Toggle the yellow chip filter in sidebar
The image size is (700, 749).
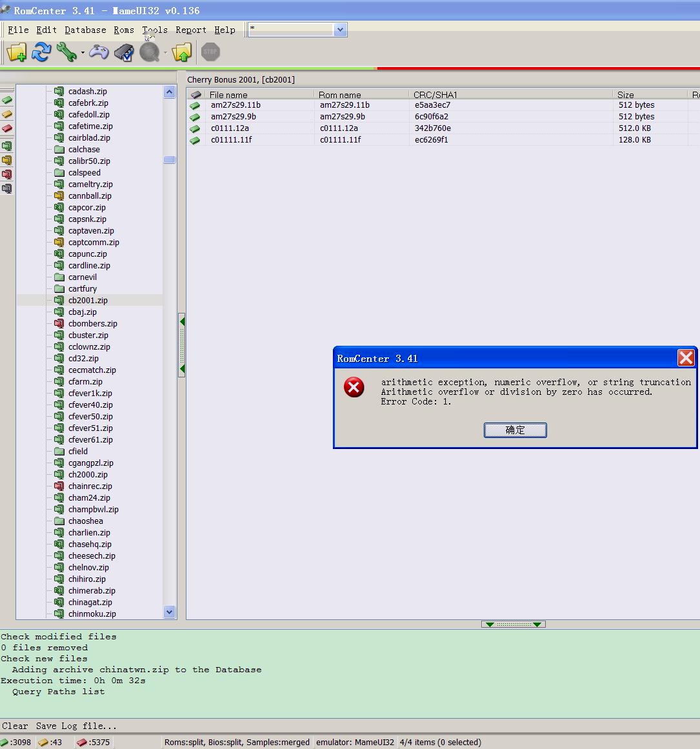pyautogui.click(x=7, y=114)
